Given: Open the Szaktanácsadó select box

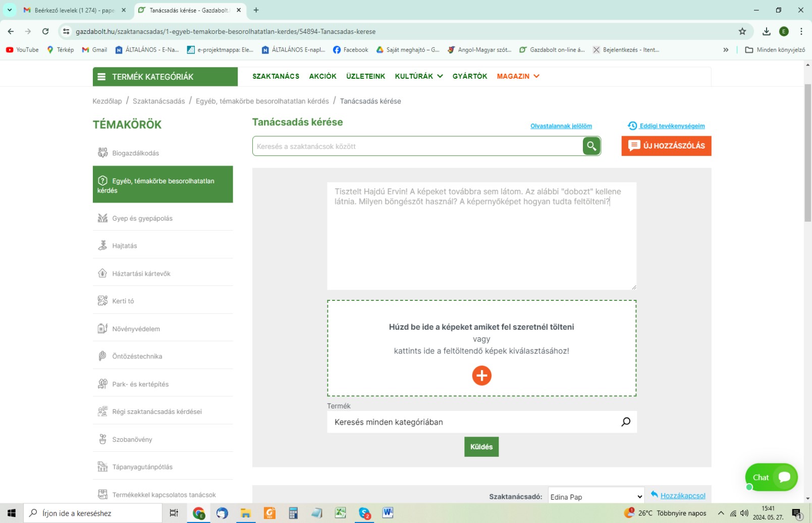Looking at the screenshot, I should pyautogui.click(x=596, y=497).
